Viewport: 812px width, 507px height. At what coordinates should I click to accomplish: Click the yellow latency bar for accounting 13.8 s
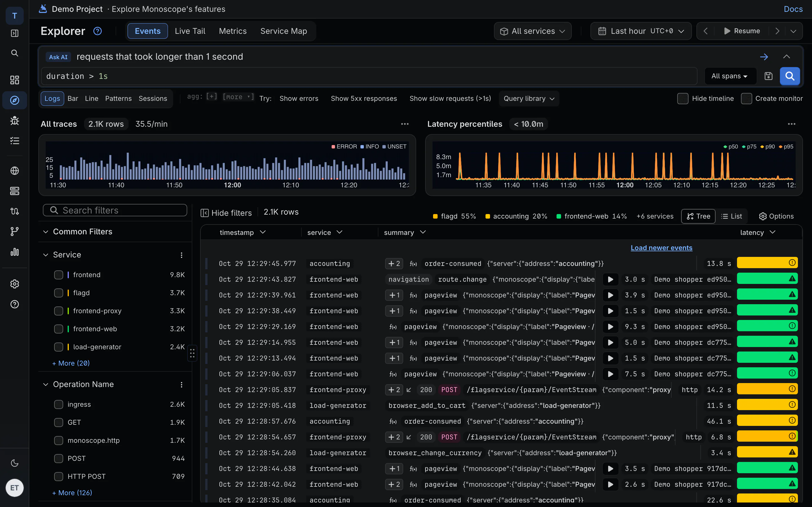pyautogui.click(x=767, y=263)
